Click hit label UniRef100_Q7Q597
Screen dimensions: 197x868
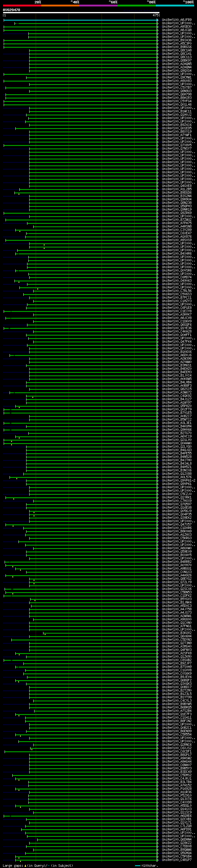[176, 504]
